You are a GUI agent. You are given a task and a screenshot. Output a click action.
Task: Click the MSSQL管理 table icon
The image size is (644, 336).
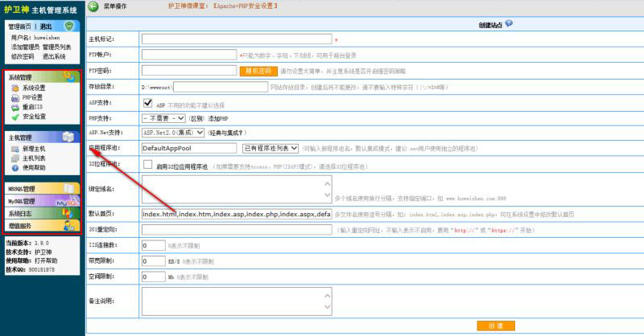(68, 188)
